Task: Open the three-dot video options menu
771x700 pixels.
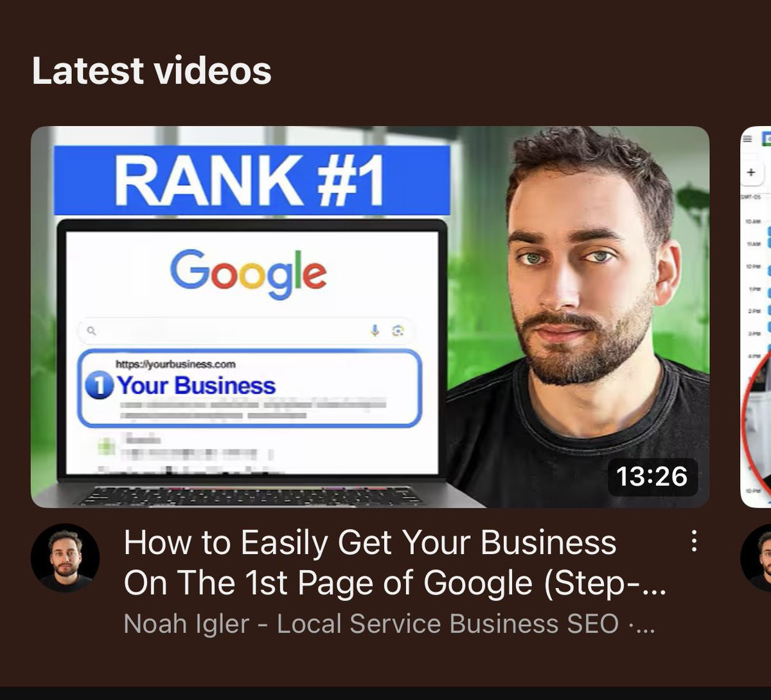Action: pyautogui.click(x=693, y=541)
